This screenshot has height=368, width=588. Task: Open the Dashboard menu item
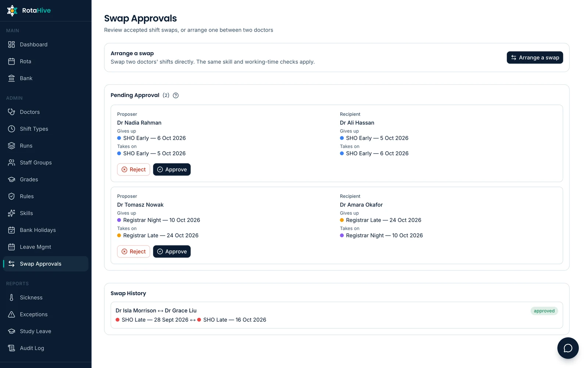click(x=46, y=45)
